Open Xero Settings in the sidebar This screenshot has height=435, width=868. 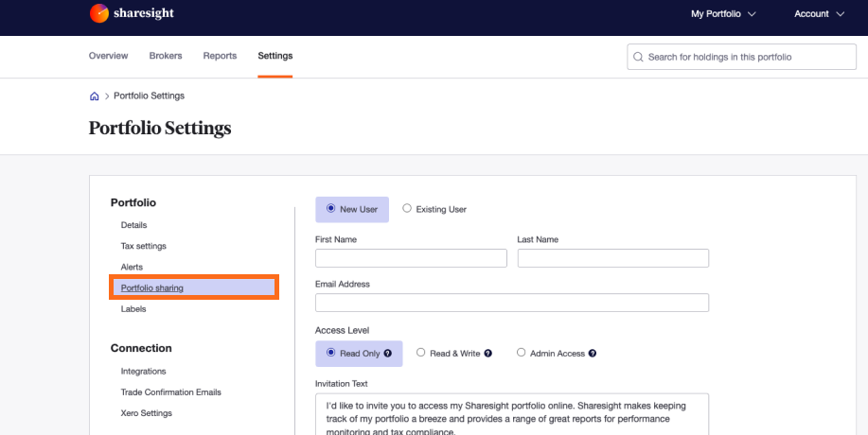pos(146,413)
